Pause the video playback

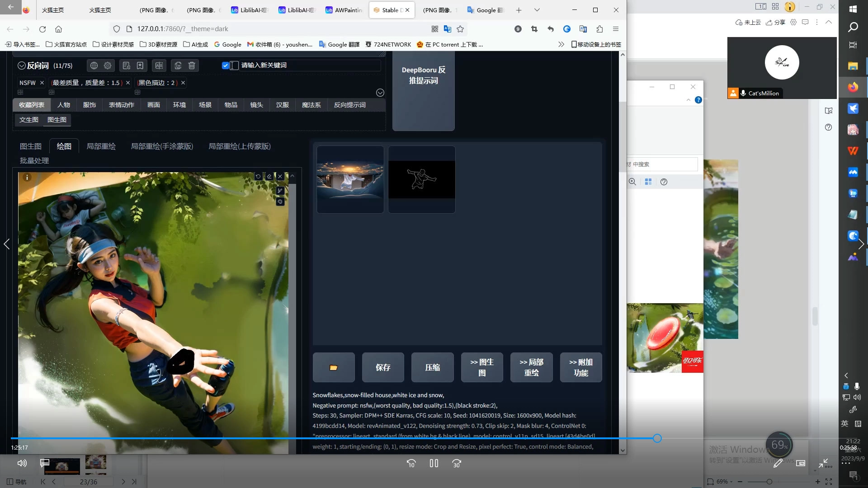click(434, 463)
